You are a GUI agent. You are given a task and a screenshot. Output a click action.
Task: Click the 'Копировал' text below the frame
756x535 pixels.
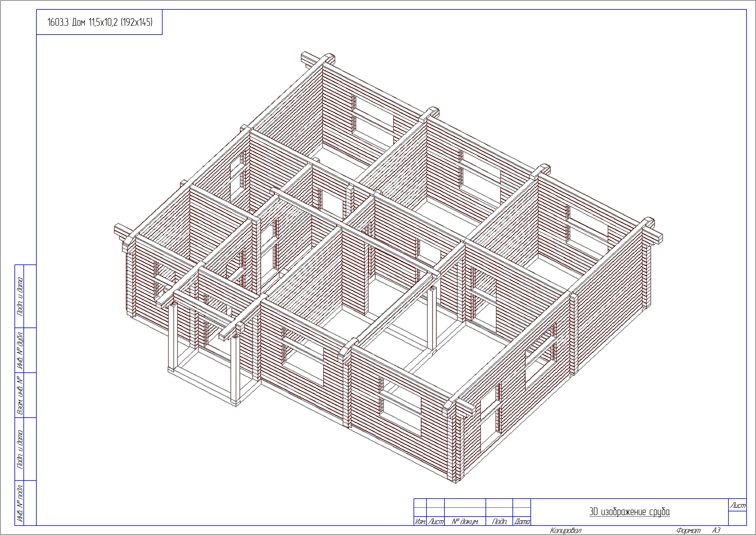coord(566,530)
